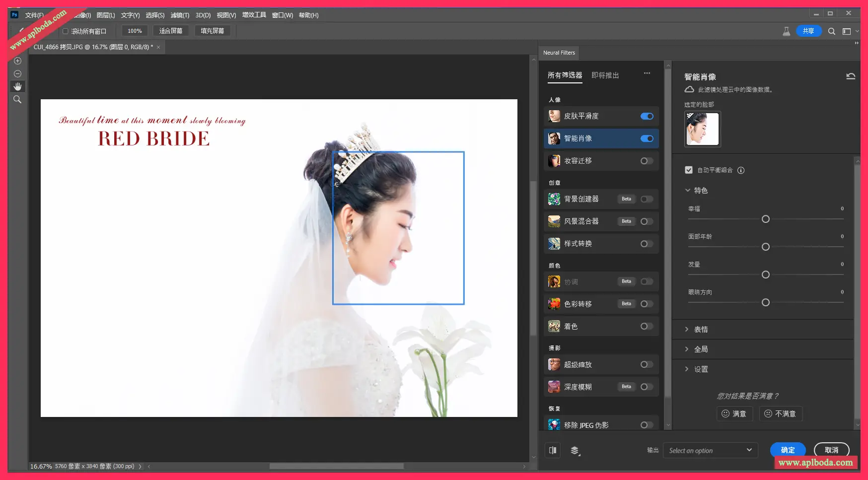Screen dimensions: 868x480
Task: Open the search magnifier in top bar
Action: [x=832, y=31]
